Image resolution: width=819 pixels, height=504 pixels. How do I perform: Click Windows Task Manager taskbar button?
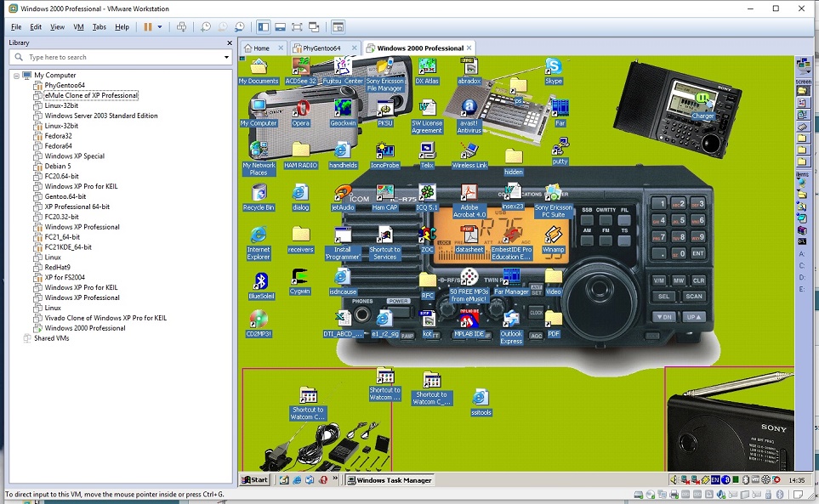pos(390,480)
